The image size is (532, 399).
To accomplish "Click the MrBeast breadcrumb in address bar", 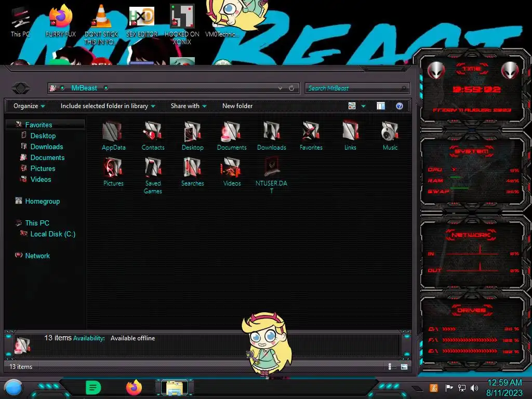I will (84, 88).
